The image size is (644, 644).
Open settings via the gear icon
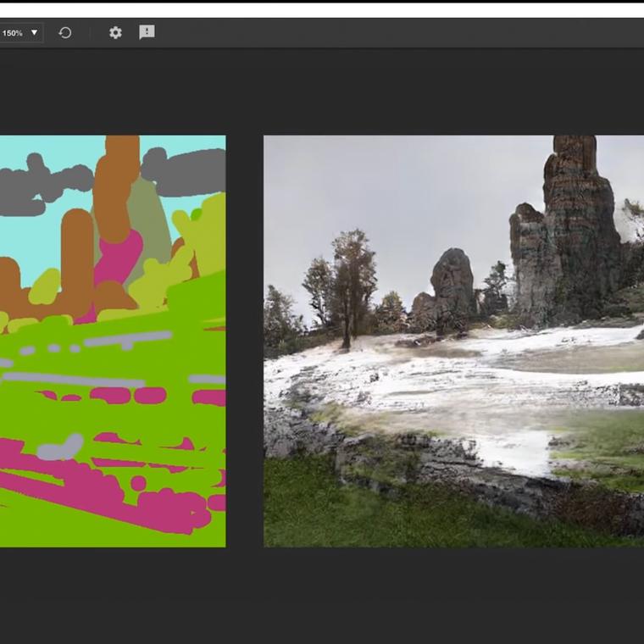(115, 33)
